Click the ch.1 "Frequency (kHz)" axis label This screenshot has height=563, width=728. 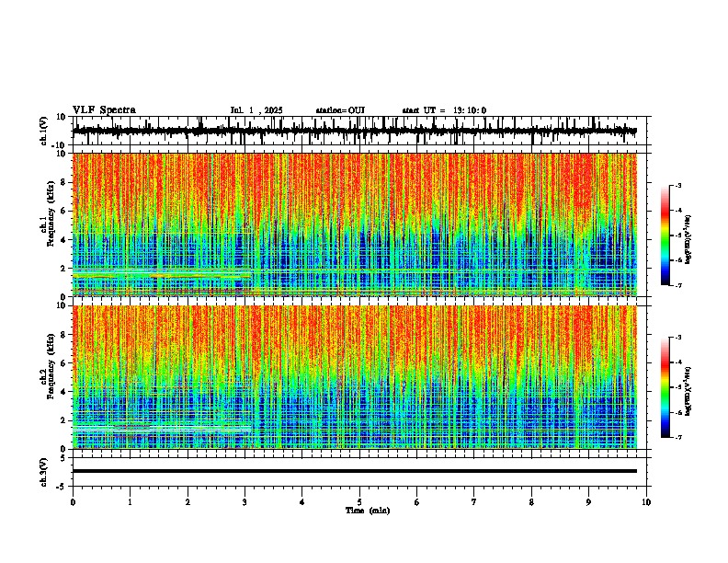pyautogui.click(x=51, y=213)
